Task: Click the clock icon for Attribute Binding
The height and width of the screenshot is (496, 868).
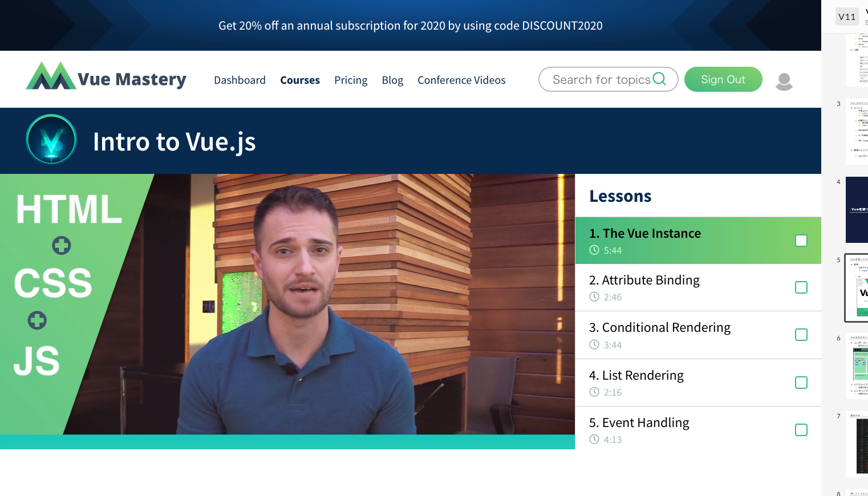Action: tap(594, 296)
